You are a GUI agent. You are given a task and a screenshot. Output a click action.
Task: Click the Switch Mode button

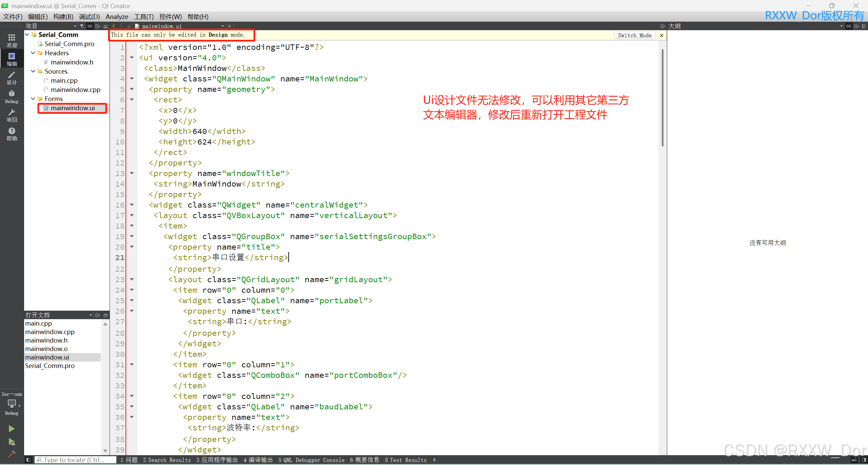pyautogui.click(x=634, y=35)
